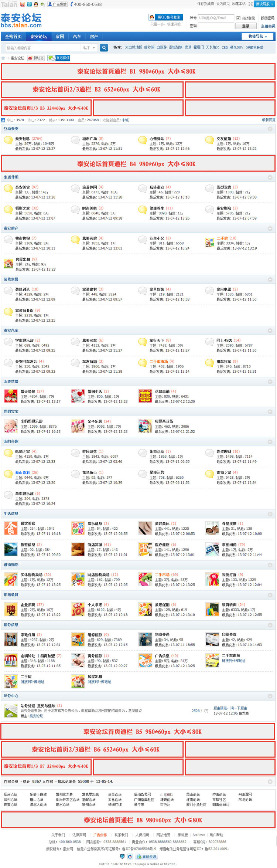Collapse the 生活休闲 section
277x868 pixels.
[x=270, y=177]
